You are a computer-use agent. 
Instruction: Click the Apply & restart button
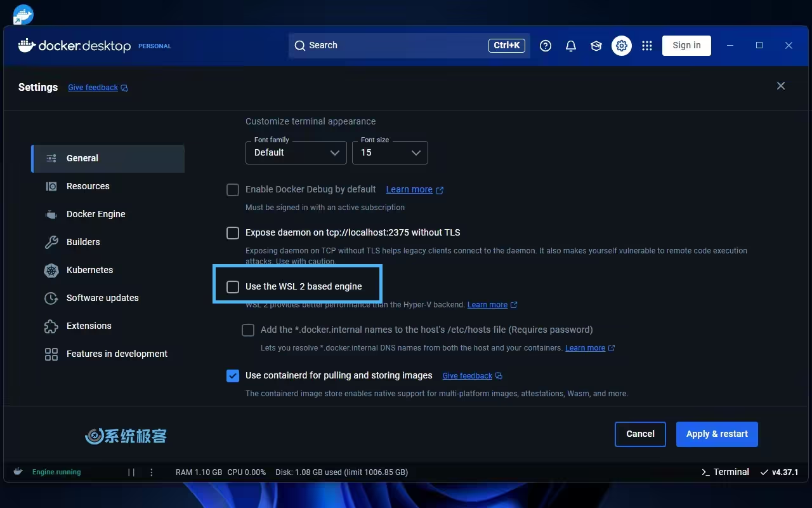point(717,434)
